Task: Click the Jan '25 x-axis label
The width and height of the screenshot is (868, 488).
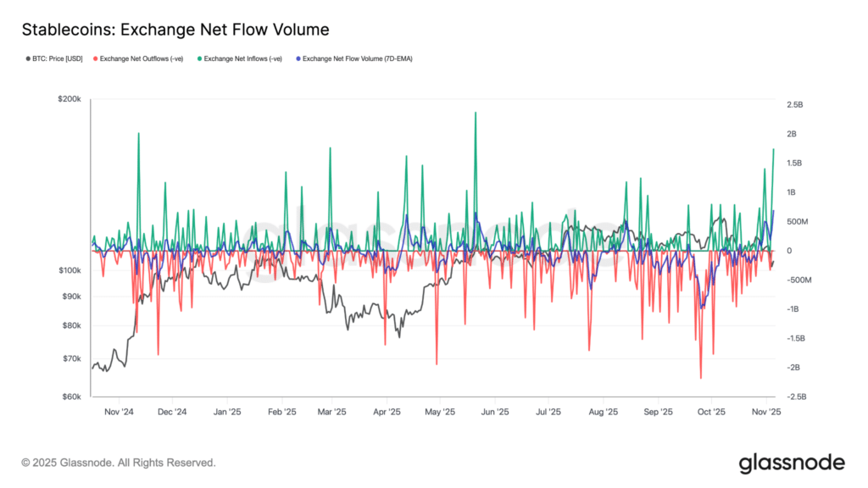Action: pyautogui.click(x=227, y=412)
